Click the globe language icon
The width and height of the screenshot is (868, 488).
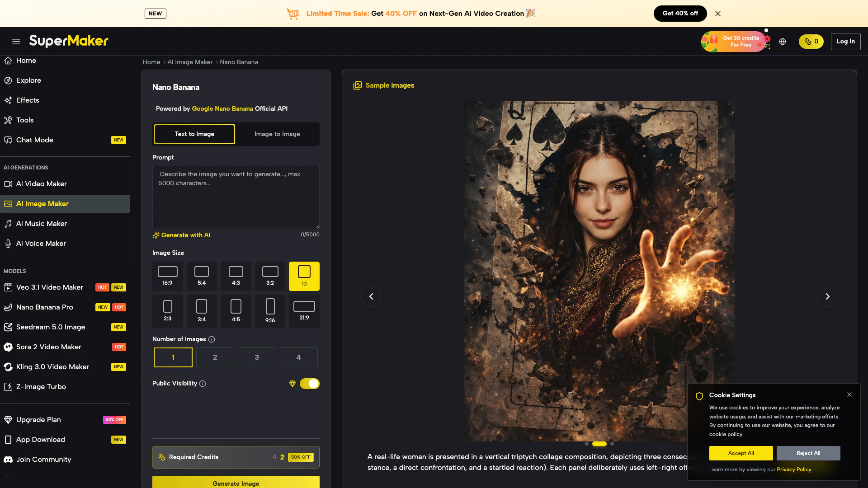click(783, 42)
